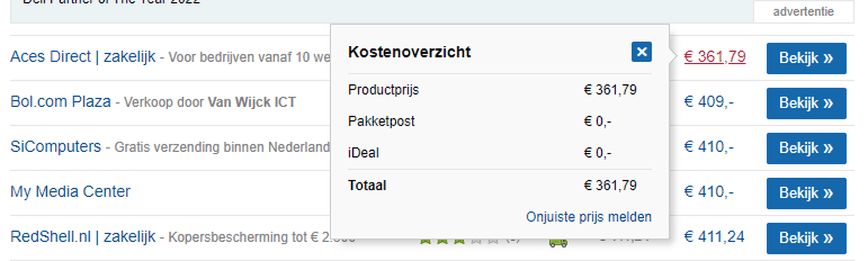Image resolution: width=868 pixels, height=261 pixels.
Task: Open My Media Center shop link
Action: pos(70,192)
